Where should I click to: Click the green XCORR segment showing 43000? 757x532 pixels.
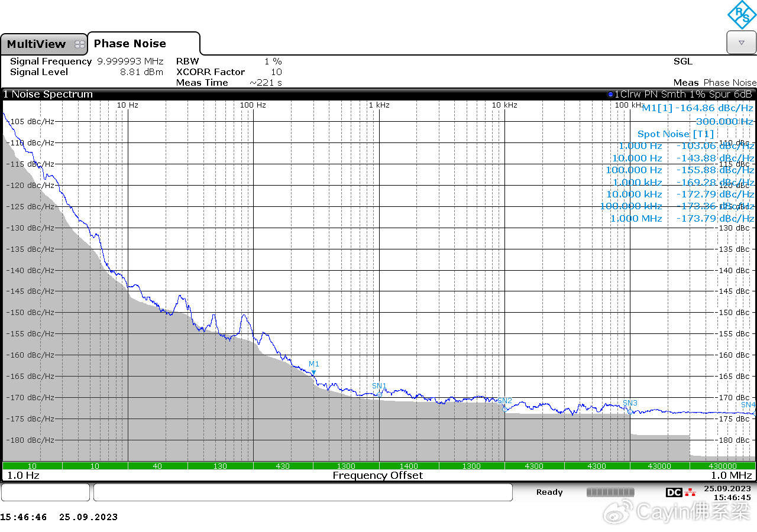click(x=659, y=466)
